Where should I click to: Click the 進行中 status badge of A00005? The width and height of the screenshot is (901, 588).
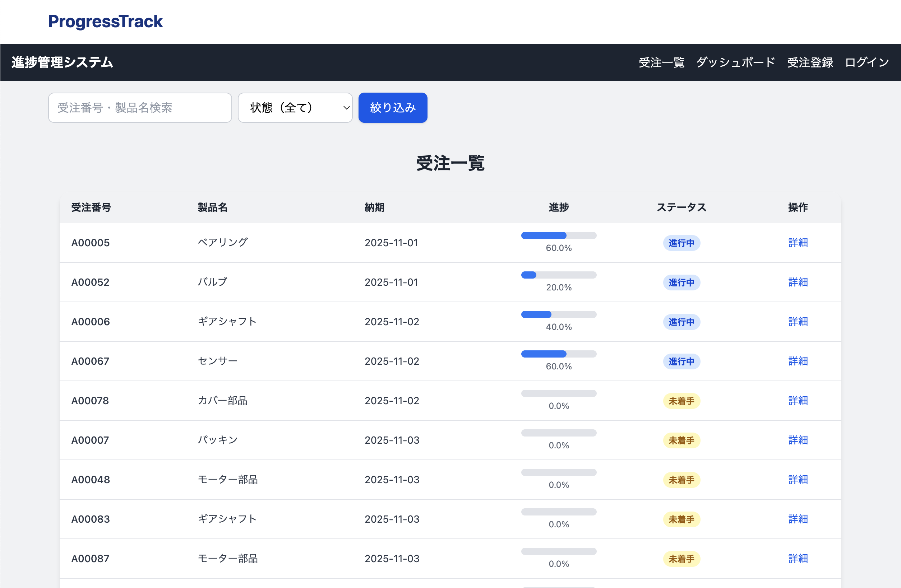tap(681, 243)
